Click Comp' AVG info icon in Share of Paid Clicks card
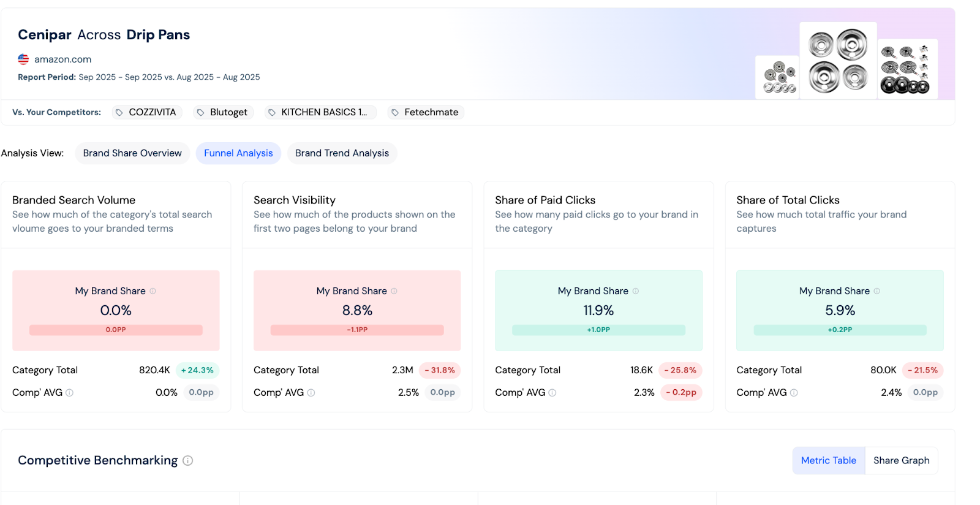 (552, 393)
